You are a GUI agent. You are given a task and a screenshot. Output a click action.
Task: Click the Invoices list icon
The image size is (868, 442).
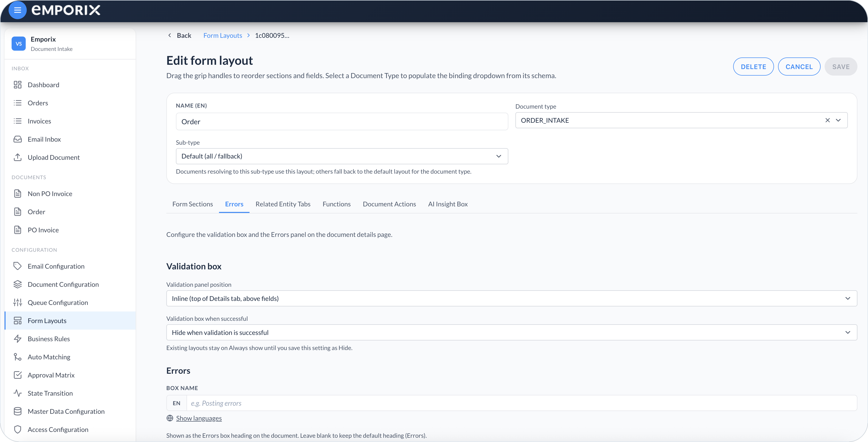click(x=18, y=121)
